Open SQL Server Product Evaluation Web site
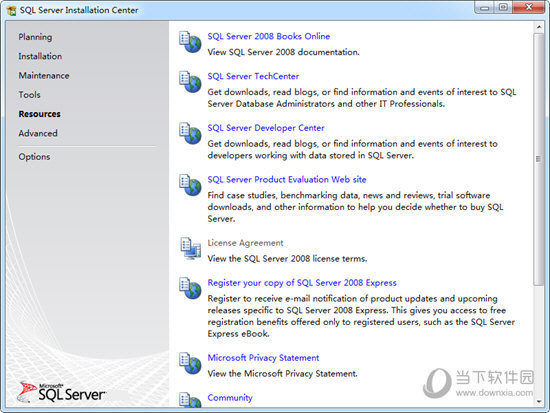 point(287,180)
